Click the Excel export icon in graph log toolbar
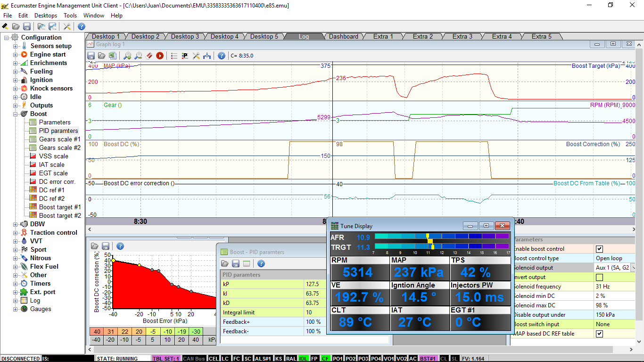 point(112,56)
